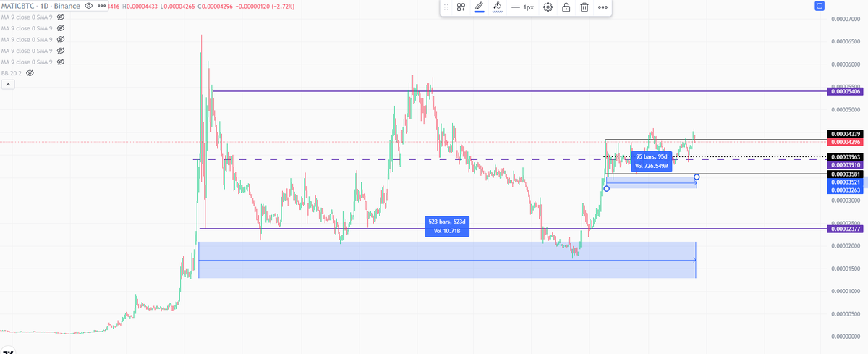Click the 0.00005406 purple price label
The image size is (868, 354).
tap(846, 92)
